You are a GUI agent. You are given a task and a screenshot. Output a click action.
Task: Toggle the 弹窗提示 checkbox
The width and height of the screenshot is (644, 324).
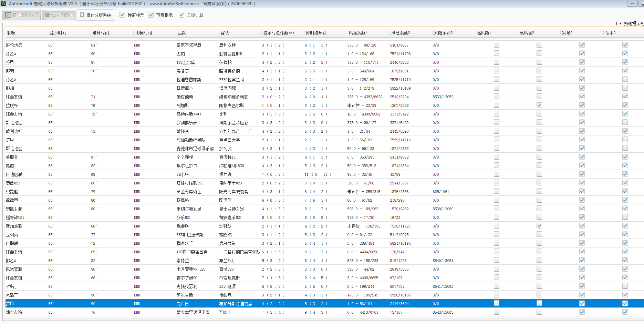point(122,15)
